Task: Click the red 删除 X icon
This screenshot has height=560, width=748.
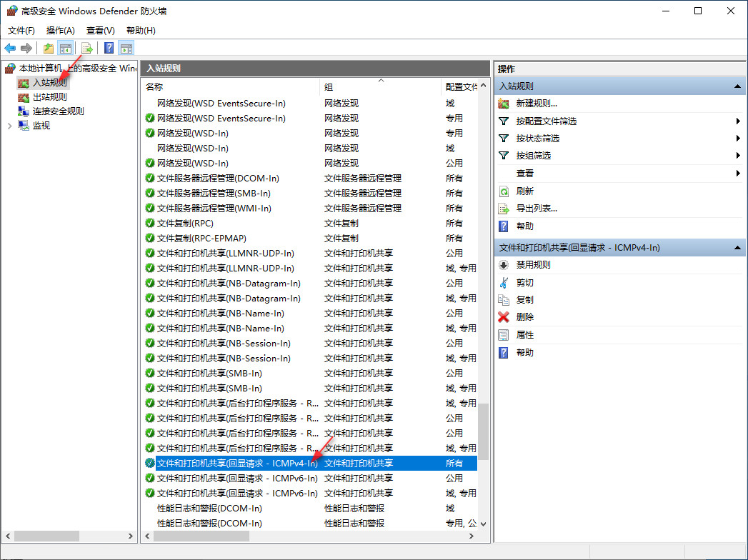Action: [x=504, y=316]
